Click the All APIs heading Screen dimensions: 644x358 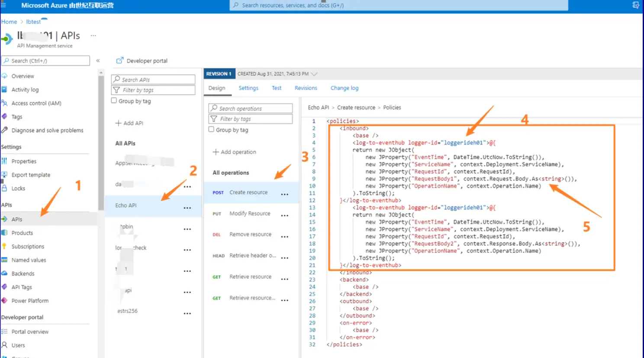click(x=125, y=143)
